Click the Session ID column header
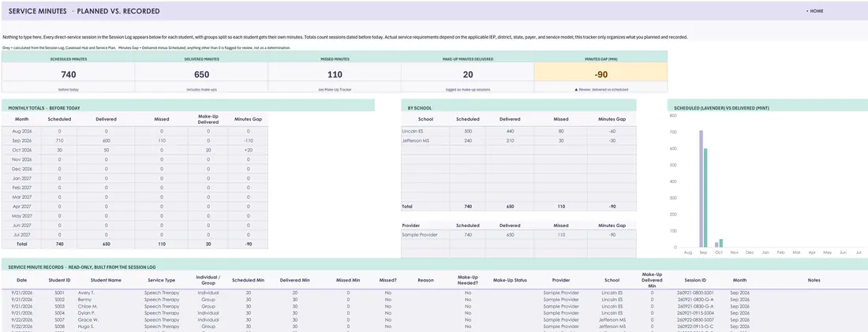Image resolution: width=868 pixels, height=332 pixels. [694, 280]
